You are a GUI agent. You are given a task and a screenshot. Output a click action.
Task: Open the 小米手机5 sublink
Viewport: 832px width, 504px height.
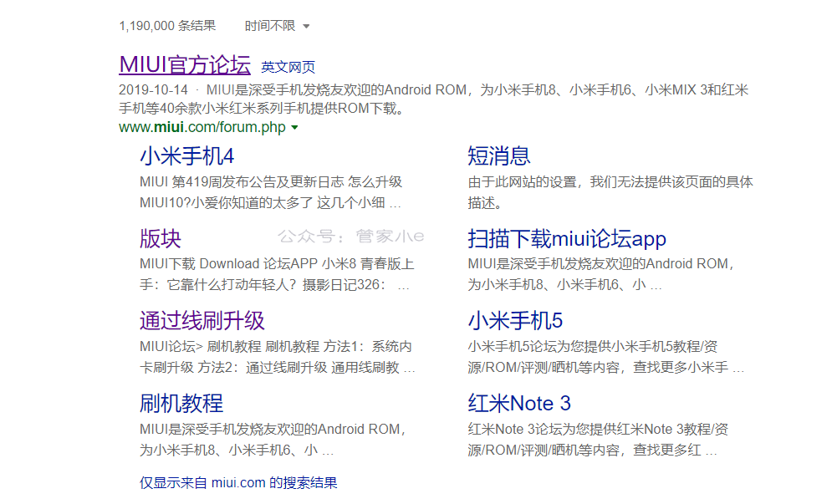pos(515,321)
